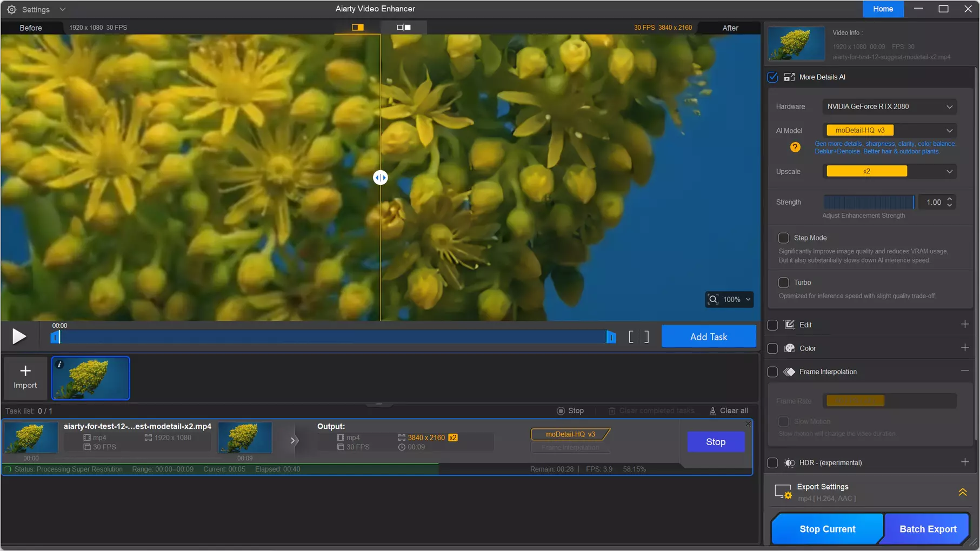Expand the Settings dropdown arrow
Viewport: 980px width, 551px height.
(63, 10)
